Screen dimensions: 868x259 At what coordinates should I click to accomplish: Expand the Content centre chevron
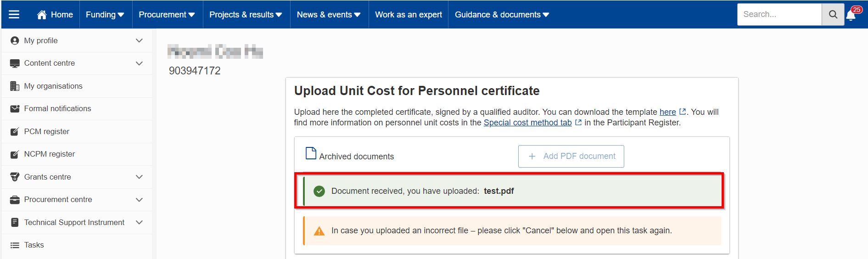tap(139, 63)
